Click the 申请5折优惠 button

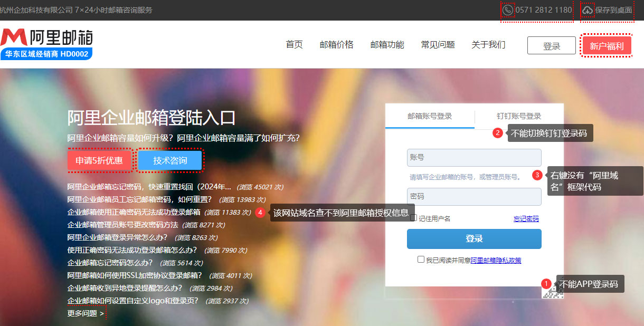tap(99, 160)
